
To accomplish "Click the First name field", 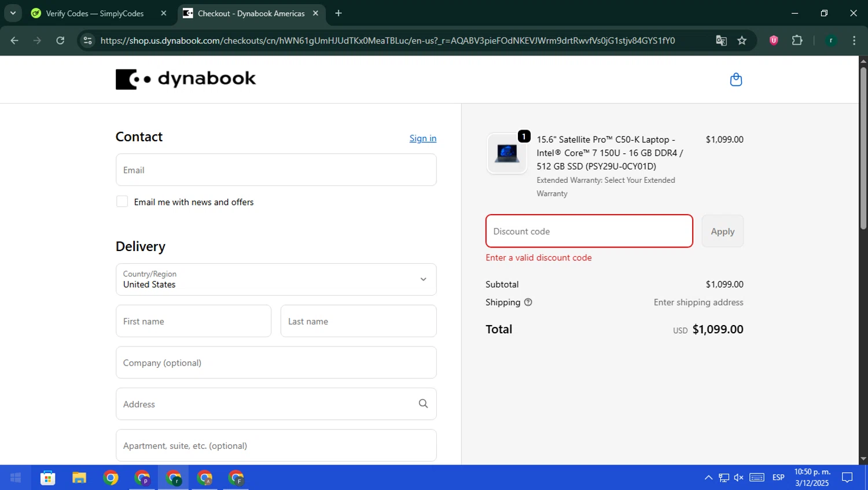I will pyautogui.click(x=193, y=321).
